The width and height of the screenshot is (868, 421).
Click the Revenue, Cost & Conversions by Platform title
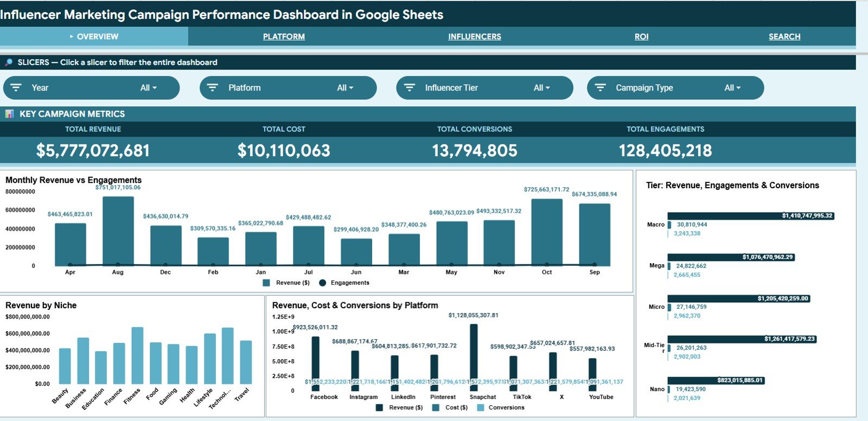click(355, 305)
